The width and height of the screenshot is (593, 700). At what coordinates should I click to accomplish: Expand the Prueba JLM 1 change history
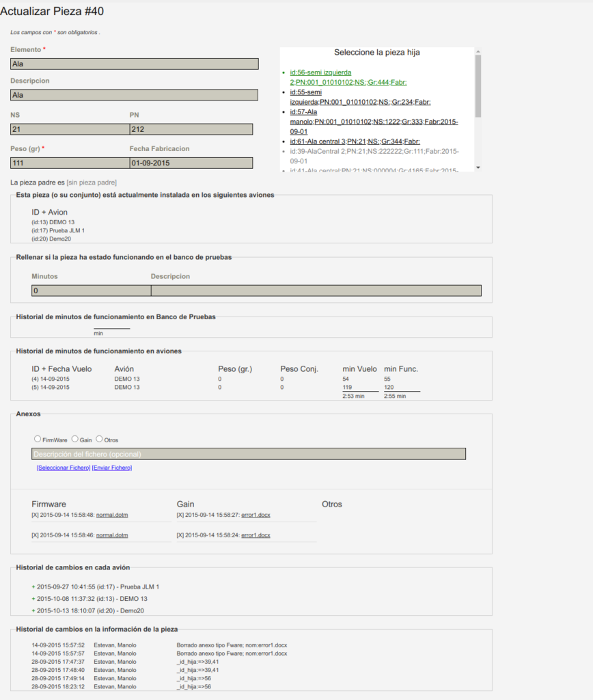click(33, 587)
